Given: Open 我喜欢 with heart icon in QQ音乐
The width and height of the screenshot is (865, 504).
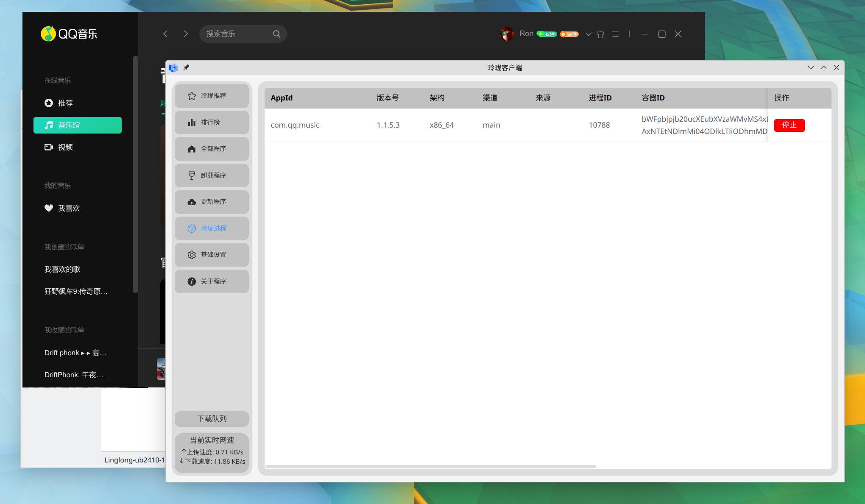Looking at the screenshot, I should coord(78,208).
